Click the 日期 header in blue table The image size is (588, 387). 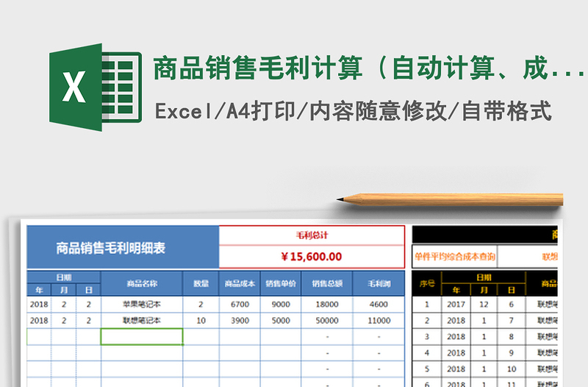64,277
